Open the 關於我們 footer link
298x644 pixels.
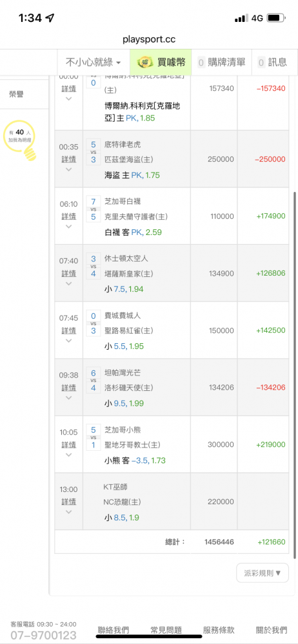point(272,630)
